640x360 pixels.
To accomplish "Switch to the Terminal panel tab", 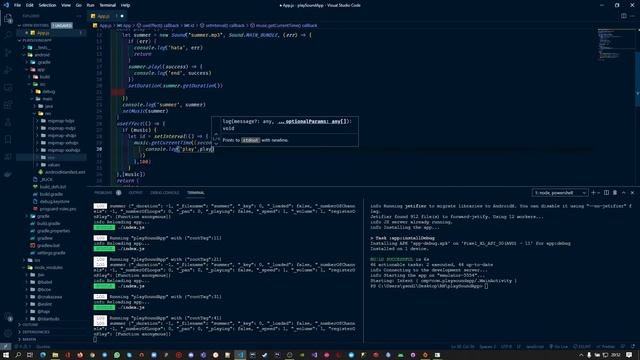I will [x=196, y=193].
